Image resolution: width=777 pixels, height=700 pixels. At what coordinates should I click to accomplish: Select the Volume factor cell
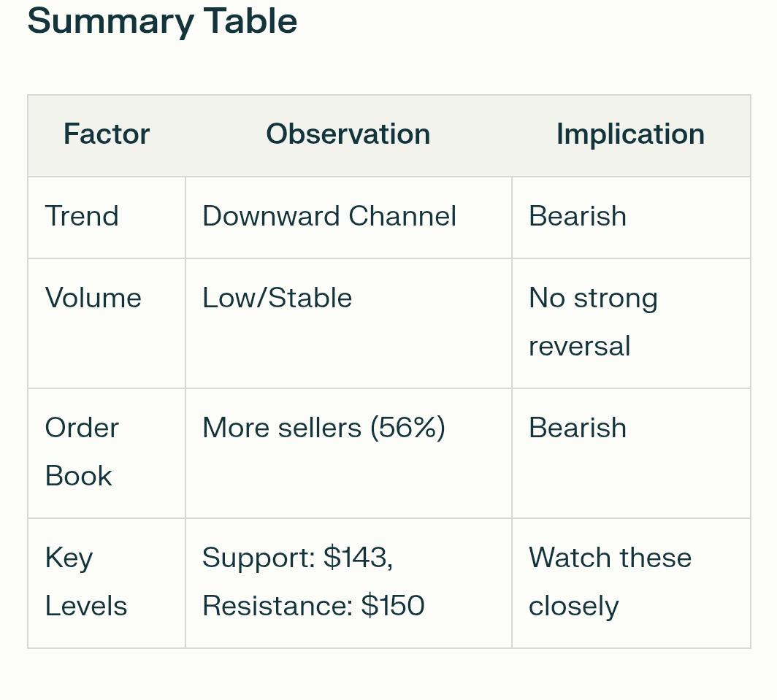tap(93, 299)
